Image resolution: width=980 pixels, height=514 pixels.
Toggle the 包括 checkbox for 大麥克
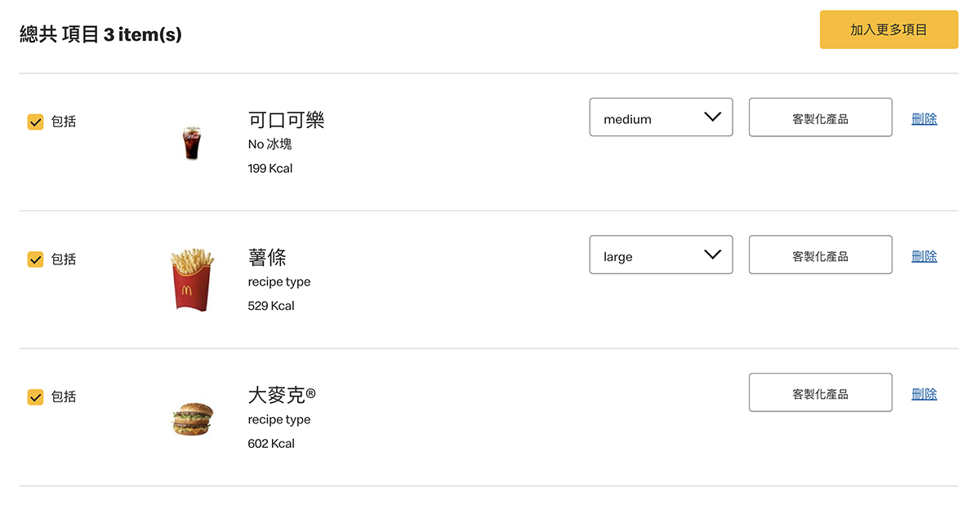36,397
